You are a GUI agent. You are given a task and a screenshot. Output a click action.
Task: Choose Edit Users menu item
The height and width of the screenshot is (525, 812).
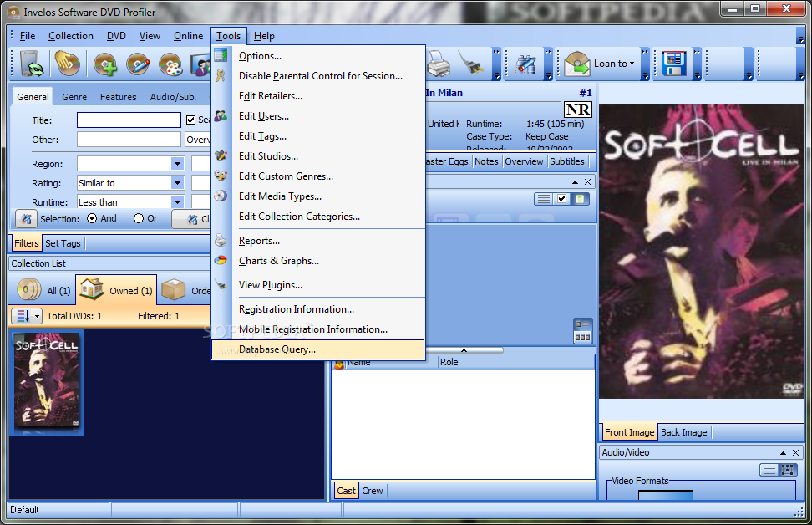(318, 116)
